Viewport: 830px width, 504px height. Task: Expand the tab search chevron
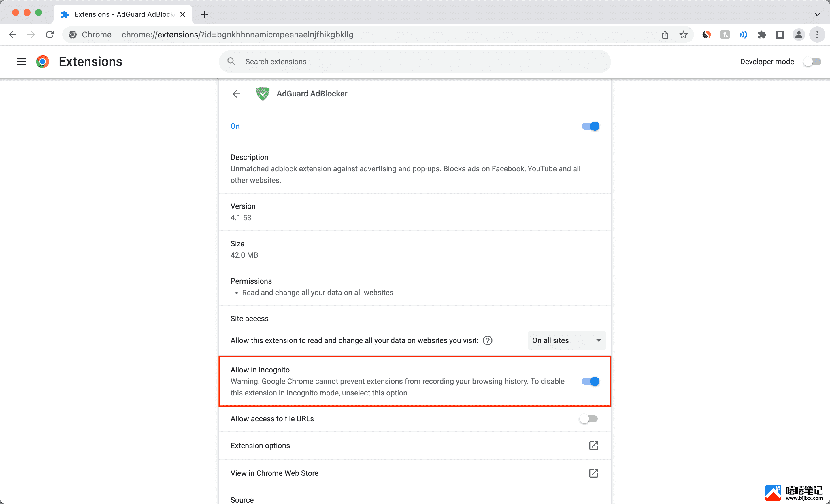pos(817,14)
